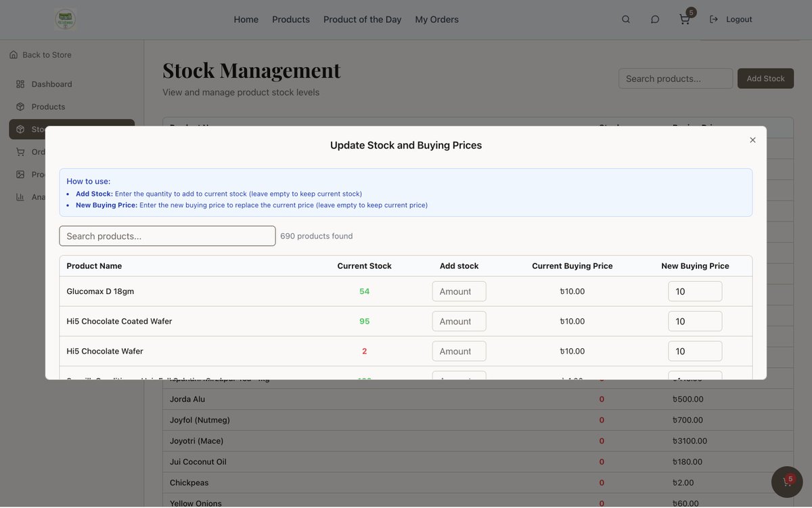Screen dimensions: 812x508
Task: Click the Current Stock column header
Action: click(x=365, y=266)
